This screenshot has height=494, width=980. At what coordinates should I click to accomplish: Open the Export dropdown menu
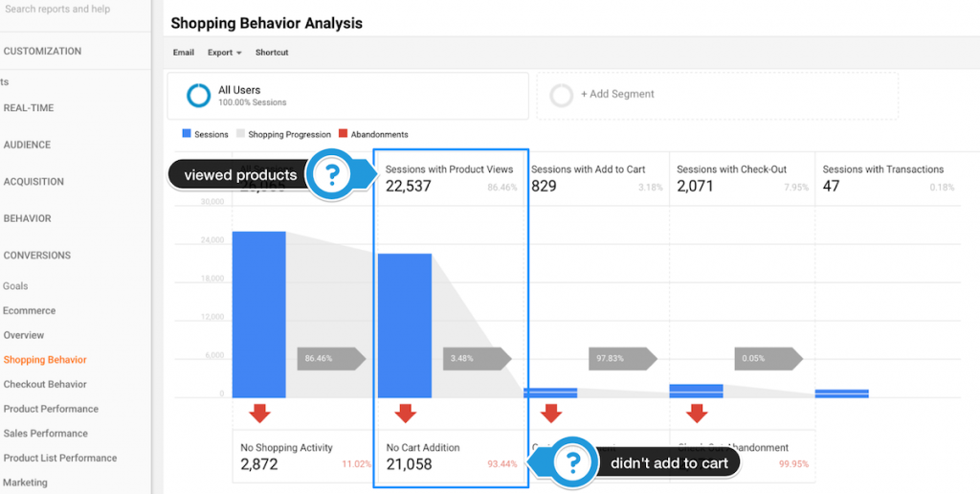pyautogui.click(x=224, y=53)
